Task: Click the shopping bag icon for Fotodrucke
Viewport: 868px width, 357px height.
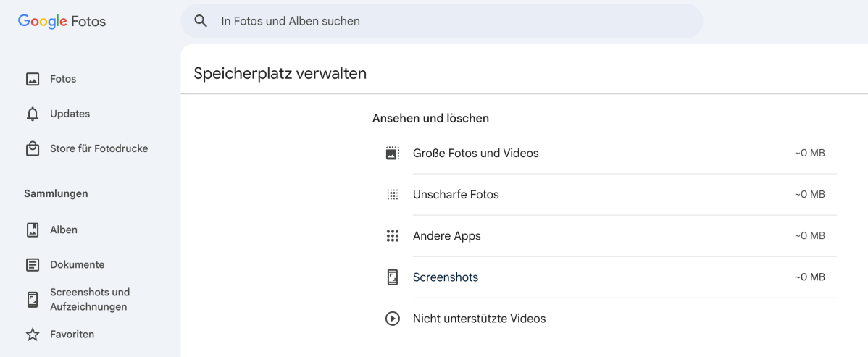Action: (33, 149)
